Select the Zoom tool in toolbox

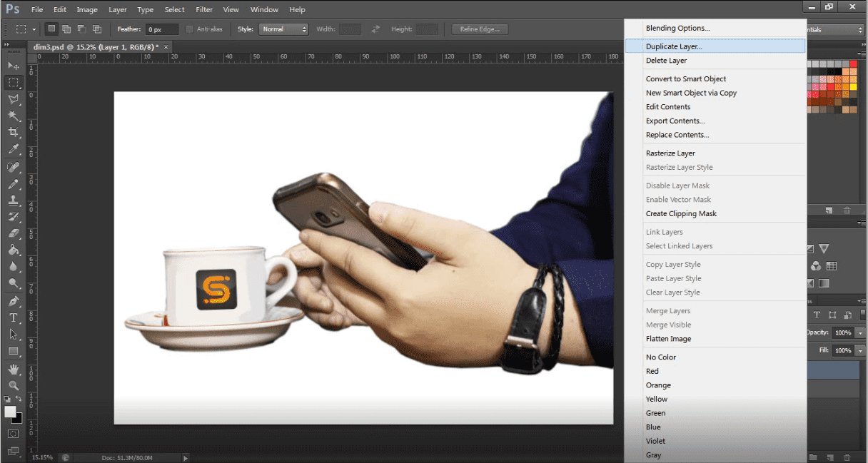(13, 385)
